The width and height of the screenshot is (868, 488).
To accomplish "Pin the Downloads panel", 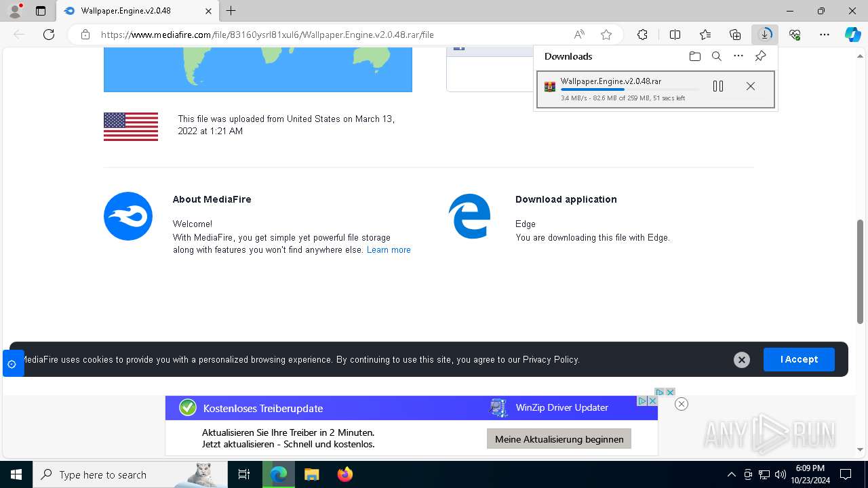I will (x=760, y=56).
